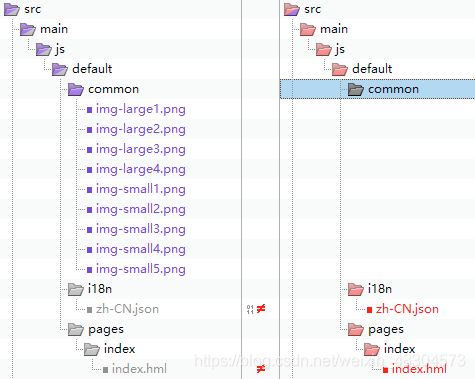This screenshot has width=475, height=379.
Task: Click the red index folder icon in right pane
Action: tap(372, 349)
